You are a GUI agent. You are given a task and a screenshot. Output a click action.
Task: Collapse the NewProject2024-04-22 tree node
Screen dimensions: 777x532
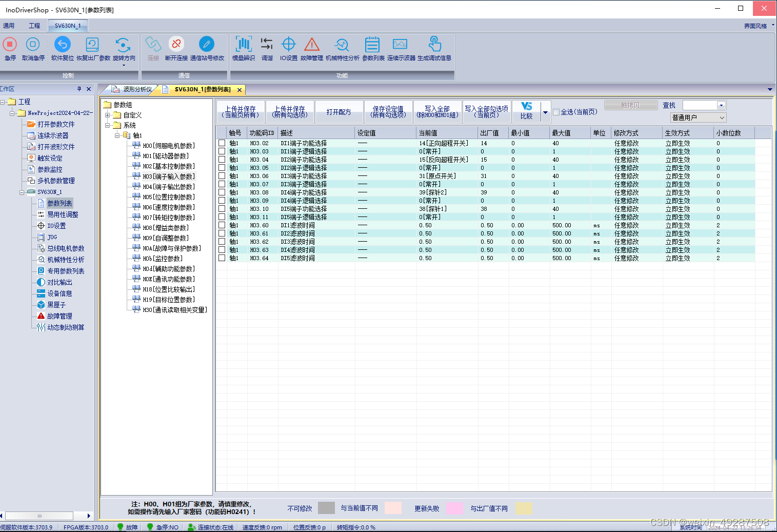(x=12, y=113)
